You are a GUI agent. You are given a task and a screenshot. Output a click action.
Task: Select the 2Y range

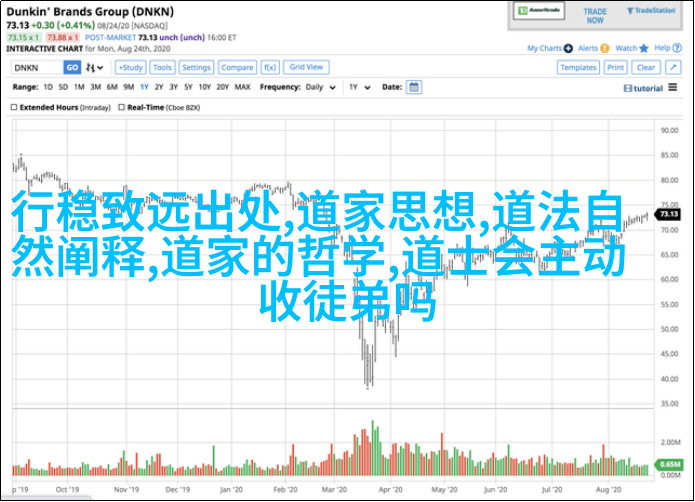point(159,87)
